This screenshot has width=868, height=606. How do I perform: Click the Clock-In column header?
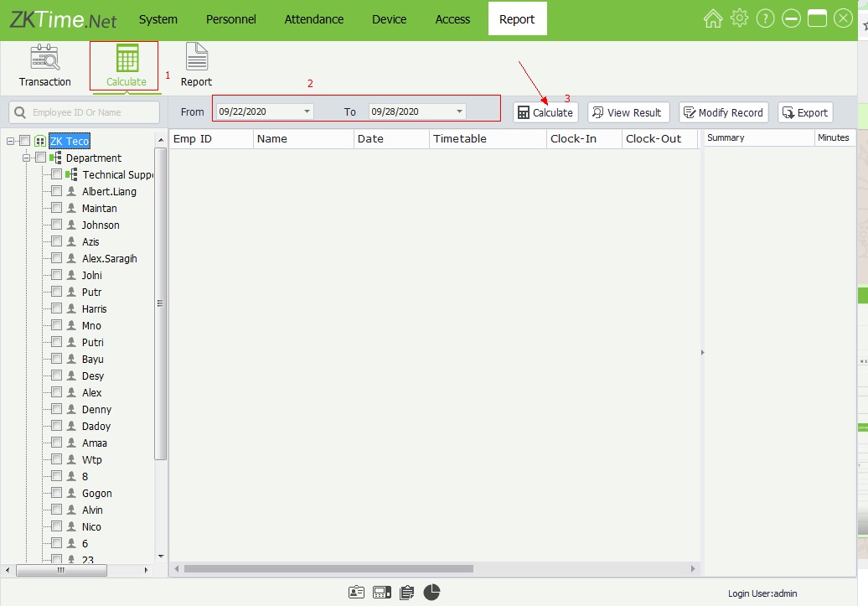pos(585,138)
